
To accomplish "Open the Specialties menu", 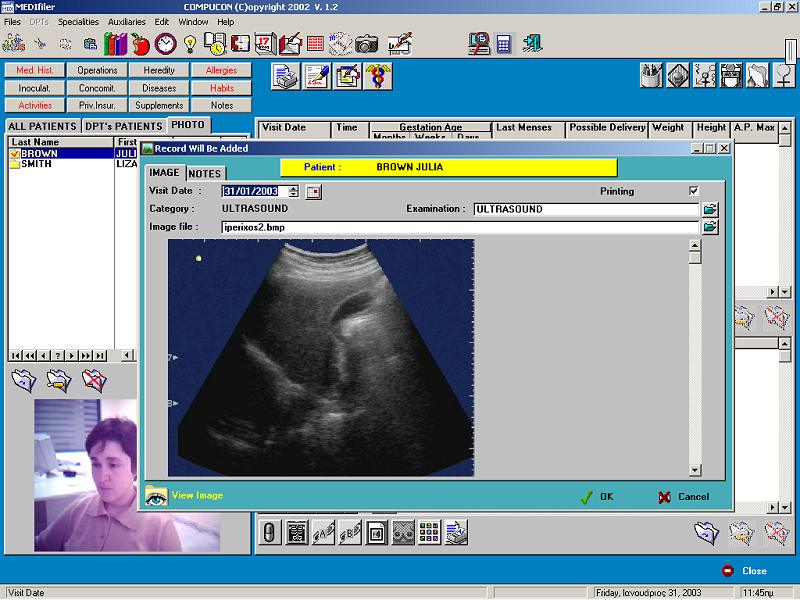I will click(x=78, y=22).
